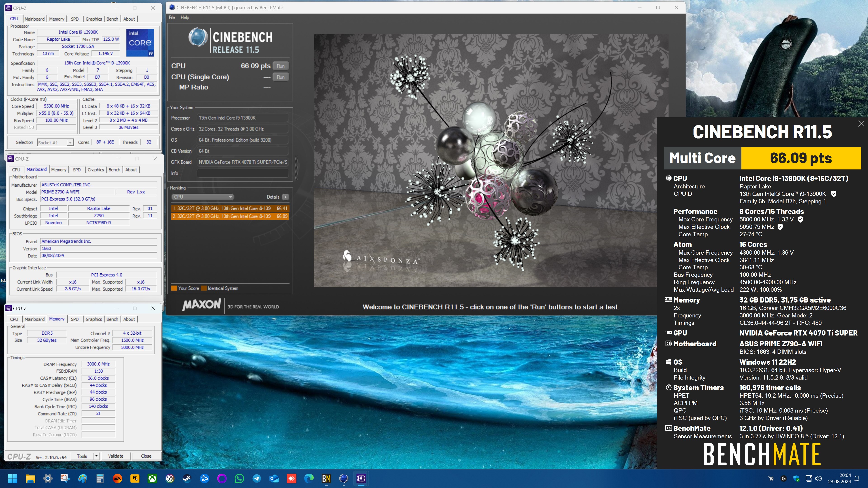Open the Windows Start menu
The width and height of the screenshot is (868, 488).
(x=12, y=479)
